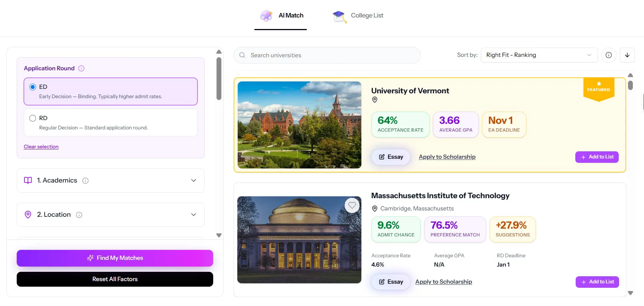The image size is (644, 306).
Task: Add University of Vermont to list
Action: pos(597,157)
